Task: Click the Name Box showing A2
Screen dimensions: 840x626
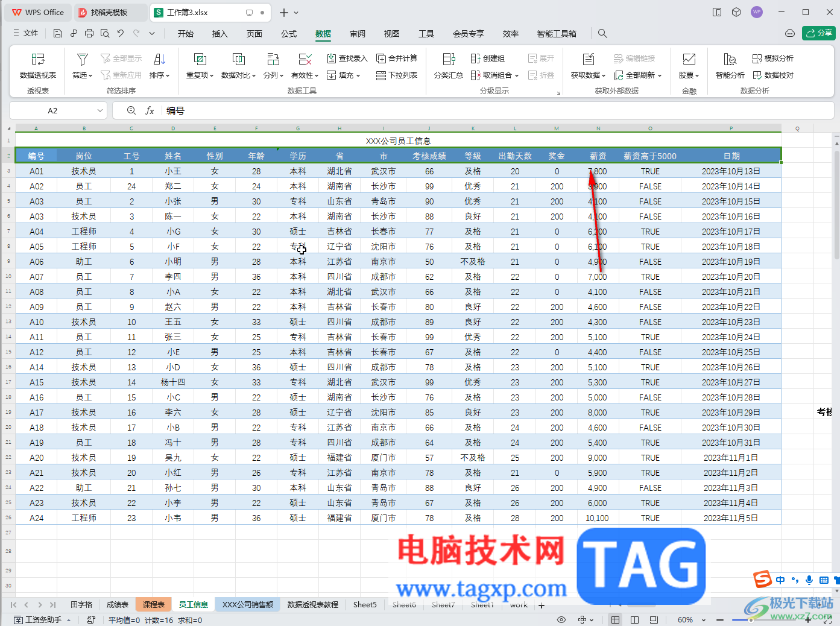Action: [x=52, y=110]
